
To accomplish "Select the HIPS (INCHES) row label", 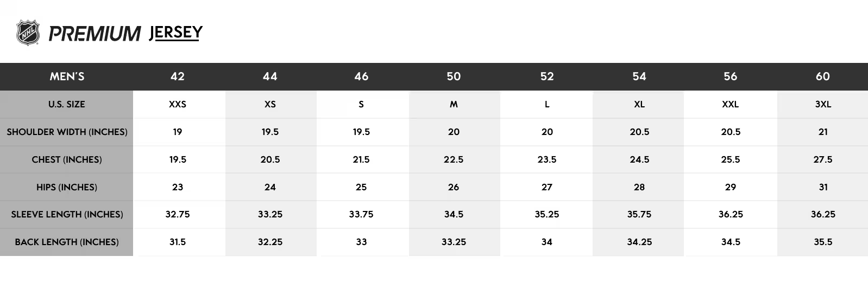I will click(67, 187).
